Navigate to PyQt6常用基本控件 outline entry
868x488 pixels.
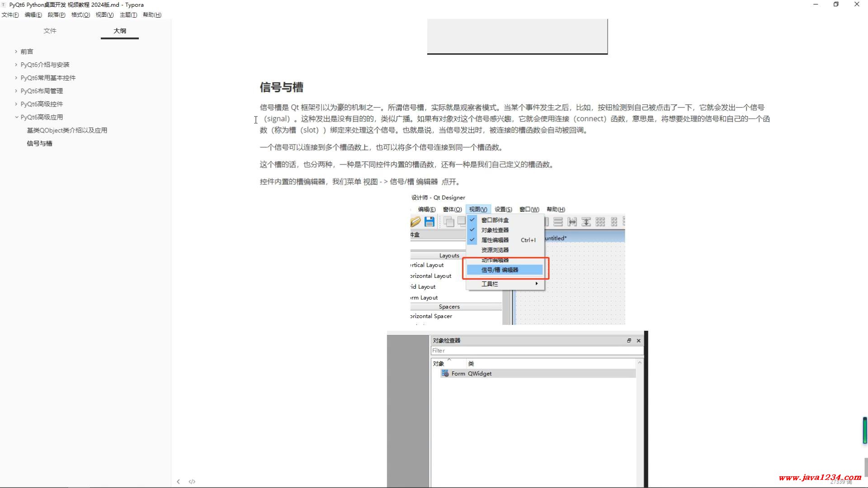(48, 78)
